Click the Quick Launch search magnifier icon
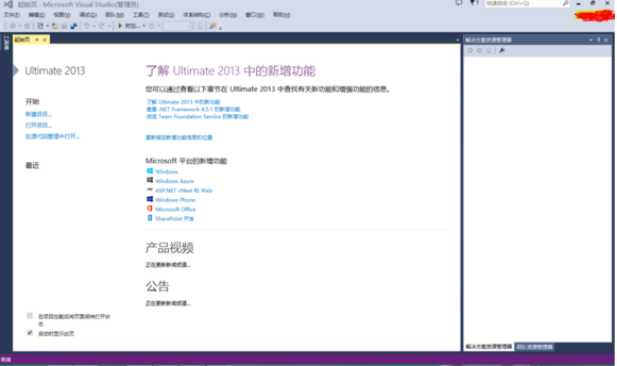Image resolution: width=617 pixels, height=366 pixels. [565, 4]
